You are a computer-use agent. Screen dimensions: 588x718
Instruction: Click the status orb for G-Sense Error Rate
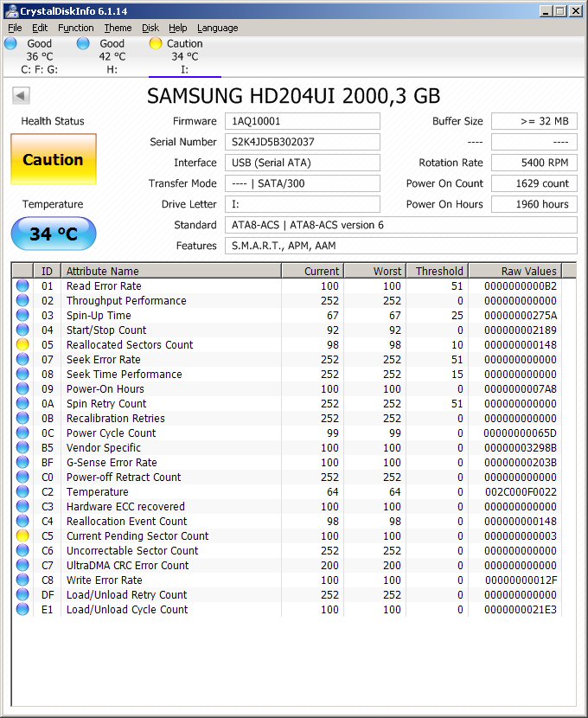click(x=22, y=462)
